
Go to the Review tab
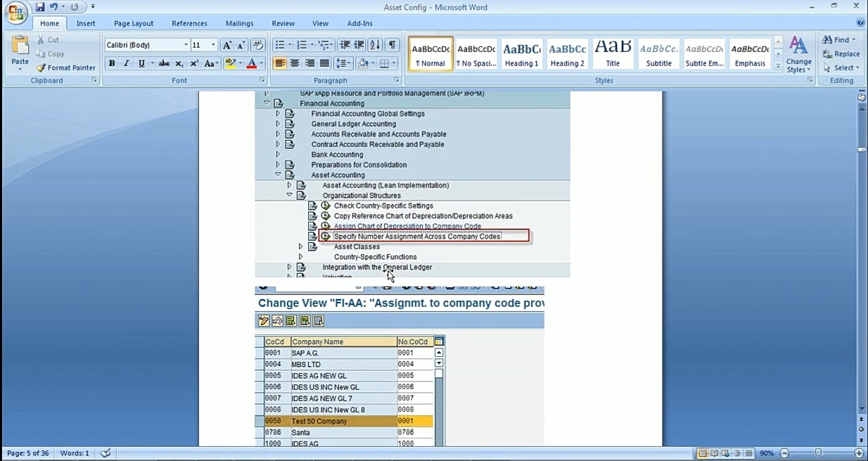(283, 23)
